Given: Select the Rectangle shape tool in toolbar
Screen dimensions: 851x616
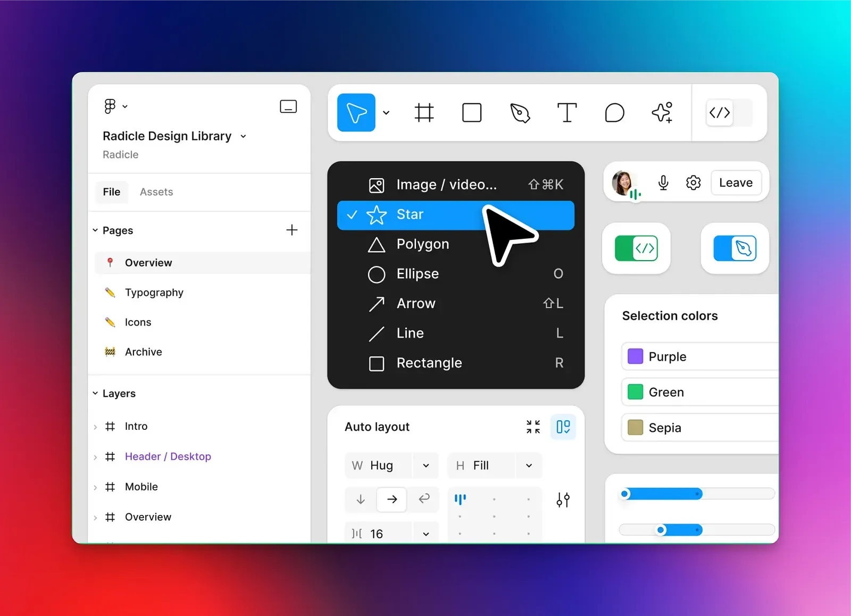Looking at the screenshot, I should click(x=472, y=113).
